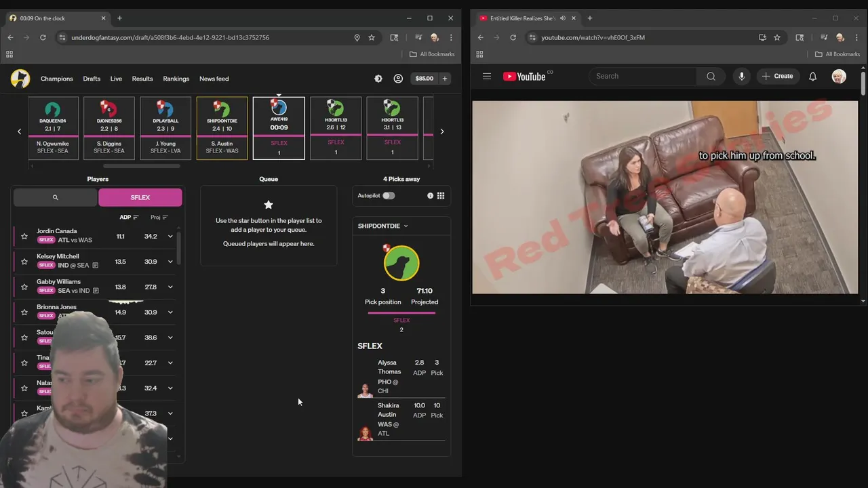Expand the row with projection 32.4

click(170, 388)
